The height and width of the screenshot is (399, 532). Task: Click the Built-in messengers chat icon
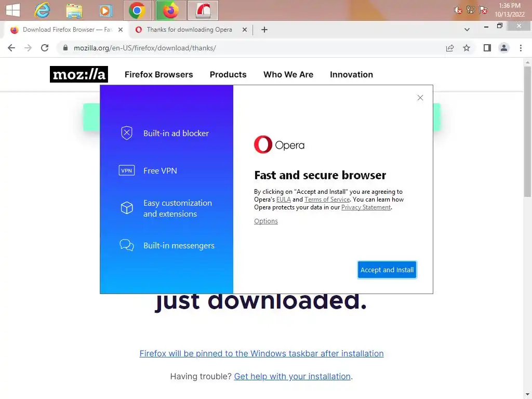[x=127, y=245]
